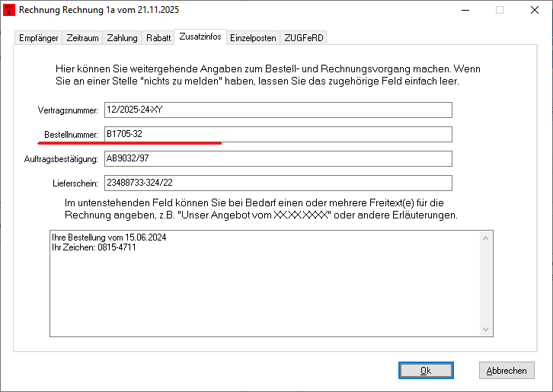Minimize the Rechnung window

465,11
